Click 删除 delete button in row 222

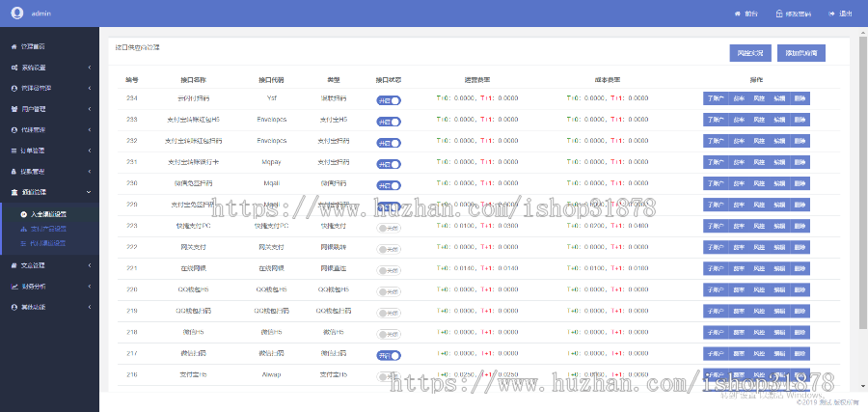click(800, 247)
